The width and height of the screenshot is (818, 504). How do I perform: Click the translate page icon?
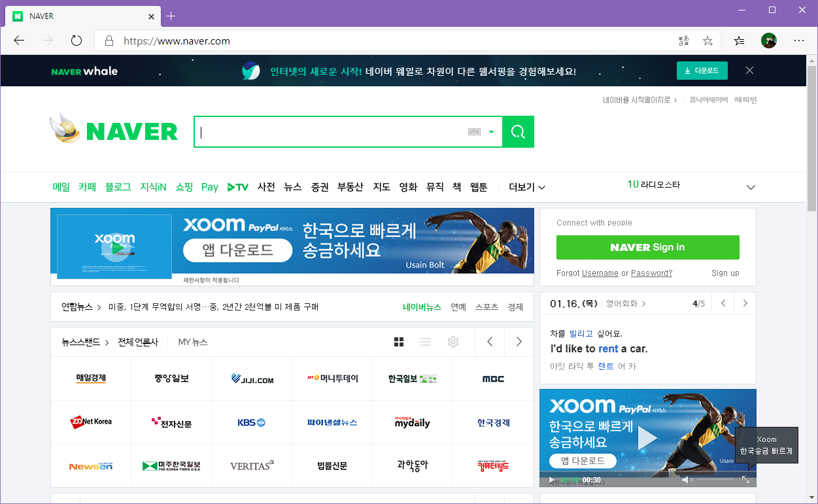pyautogui.click(x=684, y=41)
